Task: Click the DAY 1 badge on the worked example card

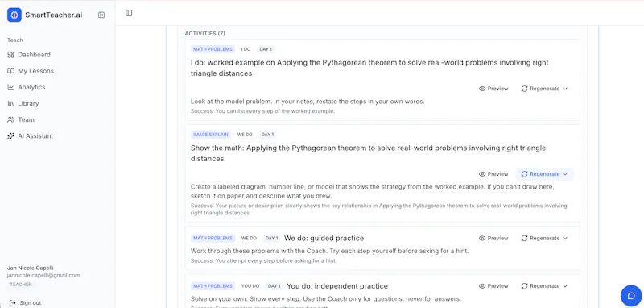Action: coord(266,49)
